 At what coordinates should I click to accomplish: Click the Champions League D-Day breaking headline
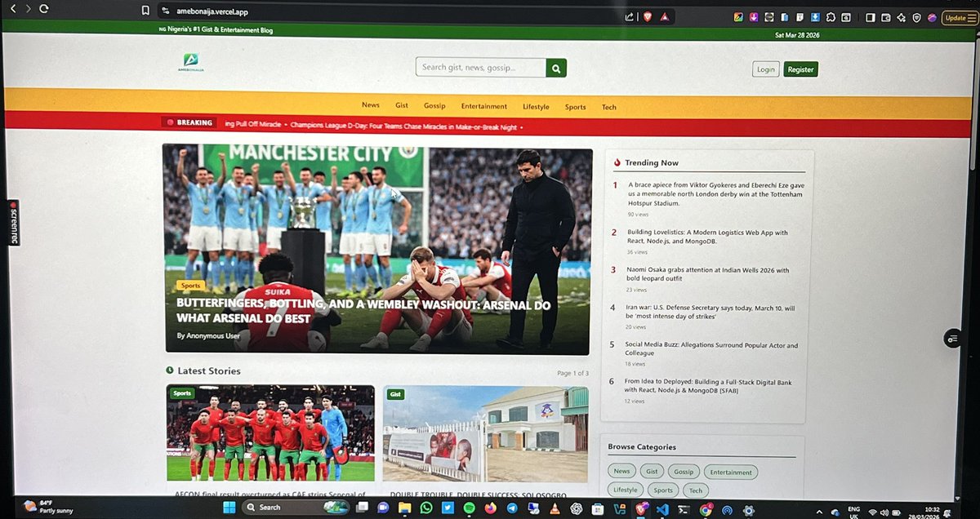point(403,126)
